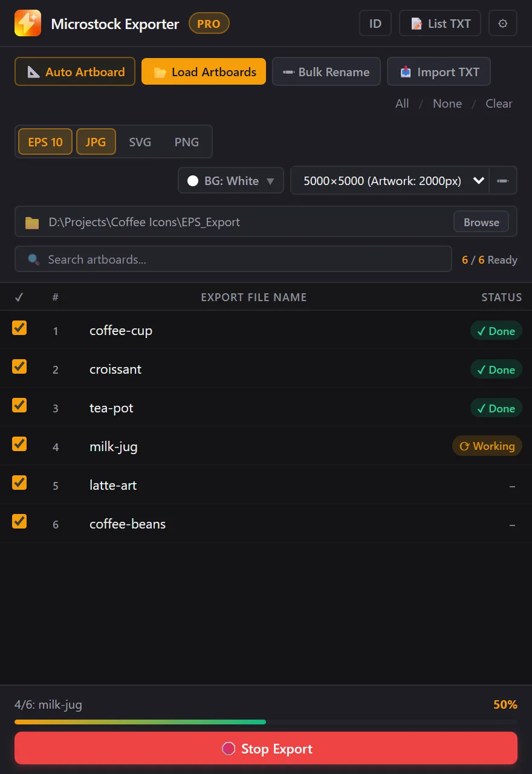This screenshot has height=774, width=532.
Task: Select the croissant file name
Action: tap(115, 369)
